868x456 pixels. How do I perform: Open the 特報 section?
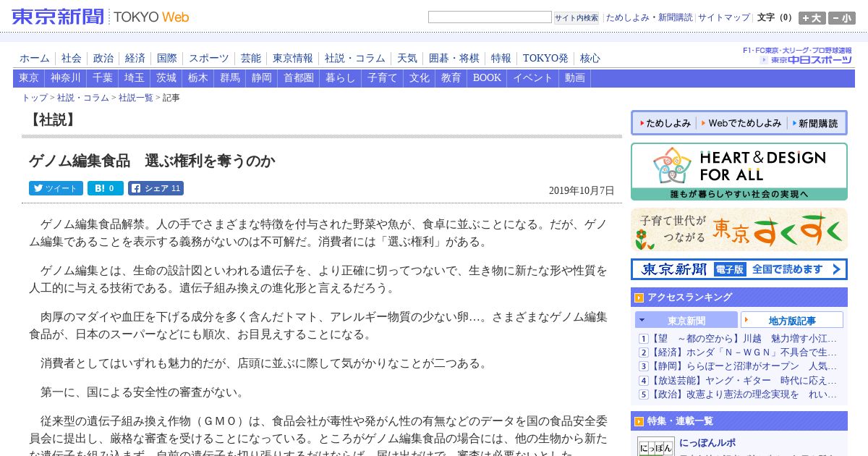pyautogui.click(x=501, y=59)
